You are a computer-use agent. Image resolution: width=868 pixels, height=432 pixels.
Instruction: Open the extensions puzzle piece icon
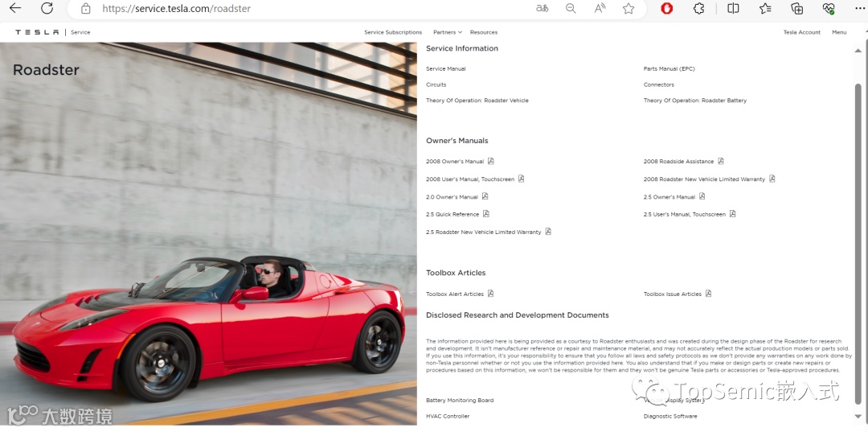(x=699, y=8)
